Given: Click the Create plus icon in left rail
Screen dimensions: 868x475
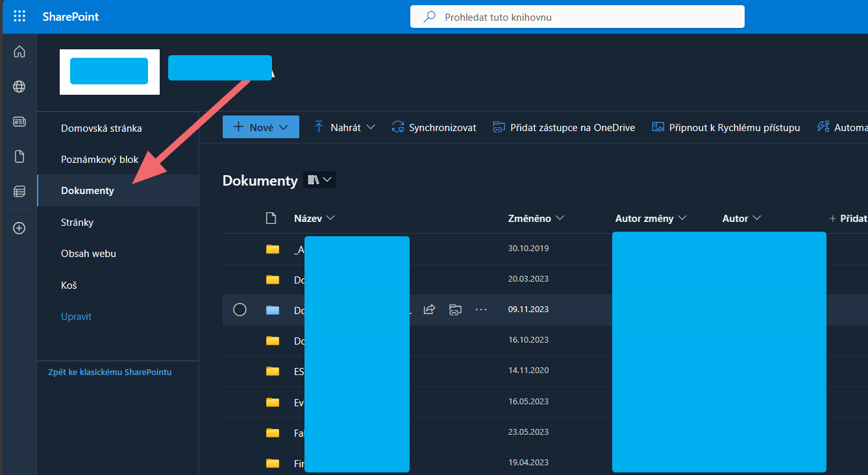Looking at the screenshot, I should [19, 228].
